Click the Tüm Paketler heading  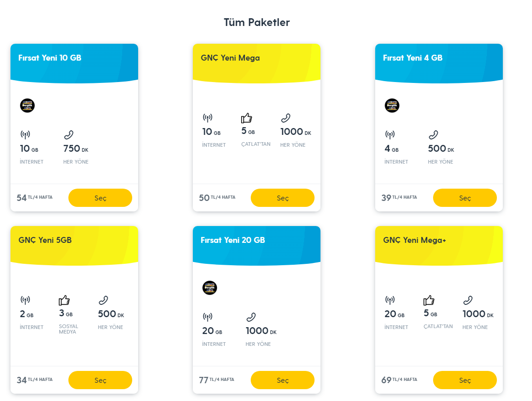(257, 22)
